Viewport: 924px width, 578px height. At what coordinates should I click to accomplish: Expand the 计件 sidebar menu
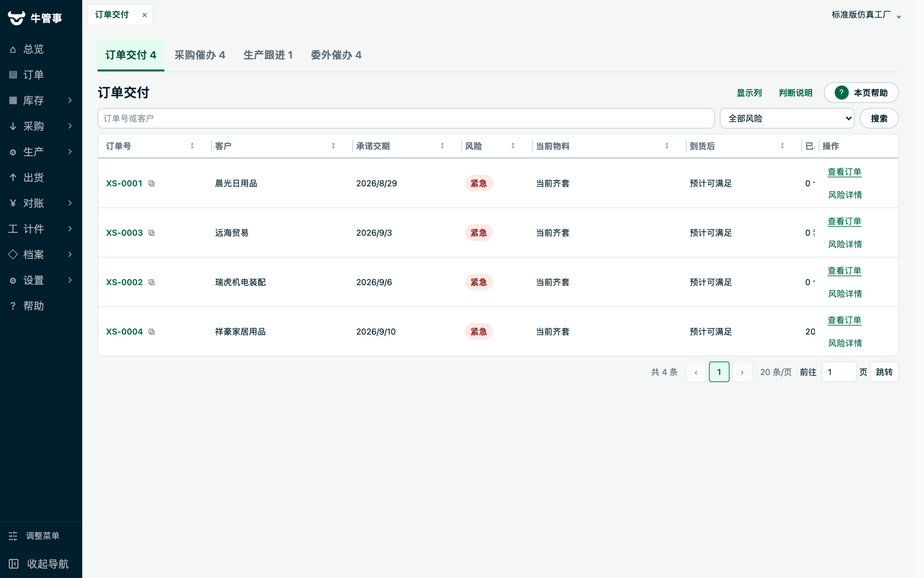pos(41,229)
